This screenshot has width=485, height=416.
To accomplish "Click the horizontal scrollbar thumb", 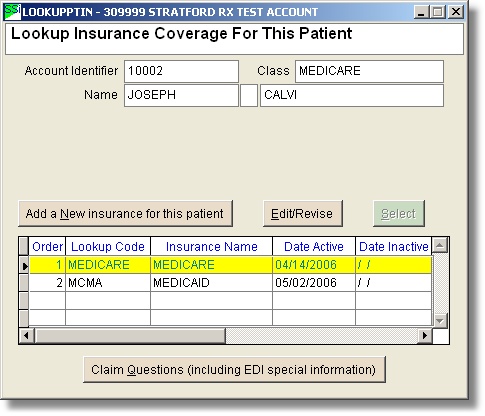I will pyautogui.click(x=130, y=335).
